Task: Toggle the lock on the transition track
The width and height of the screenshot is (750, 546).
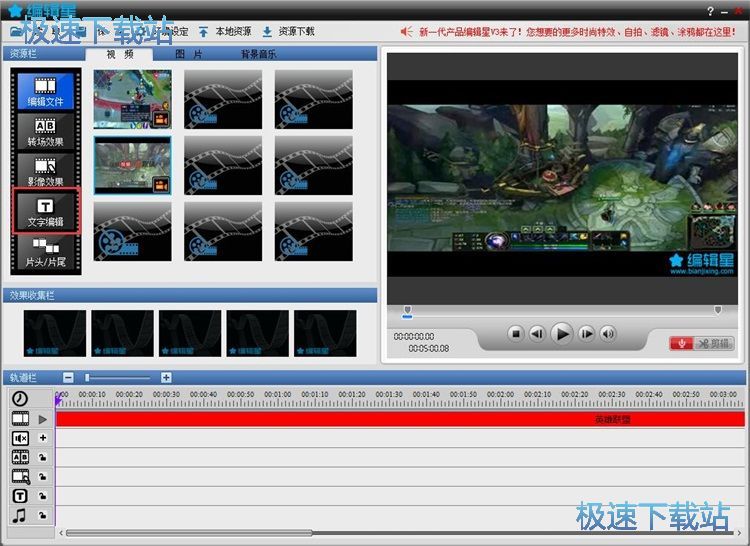Action: tap(43, 457)
